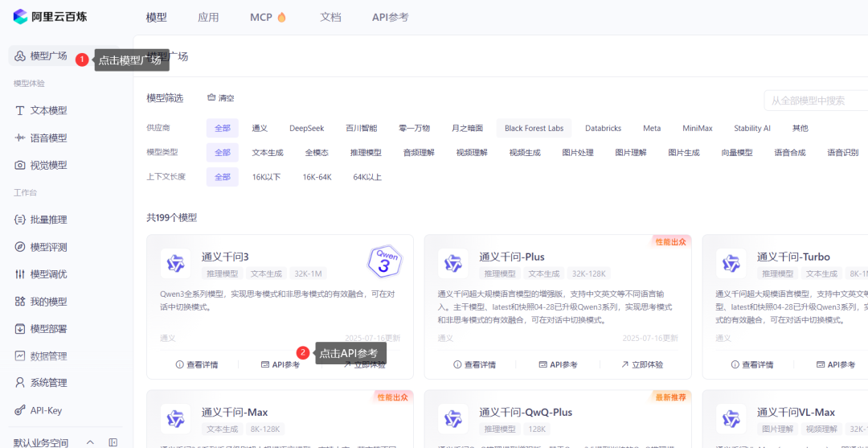Filter model type by 音频理解

pos(419,152)
